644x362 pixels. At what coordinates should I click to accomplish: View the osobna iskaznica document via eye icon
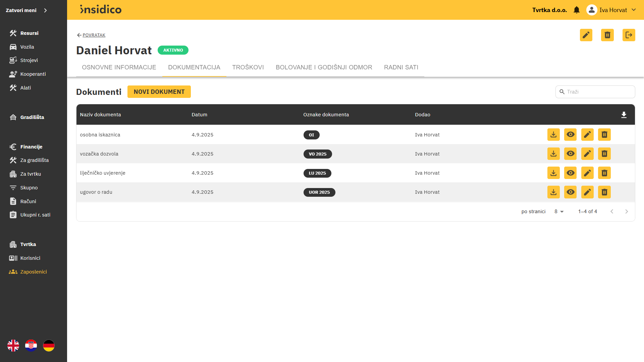(570, 135)
